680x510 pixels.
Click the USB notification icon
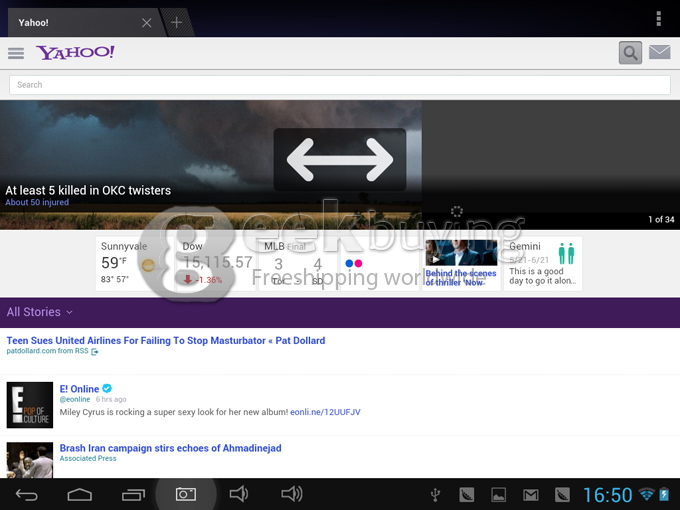click(x=435, y=494)
